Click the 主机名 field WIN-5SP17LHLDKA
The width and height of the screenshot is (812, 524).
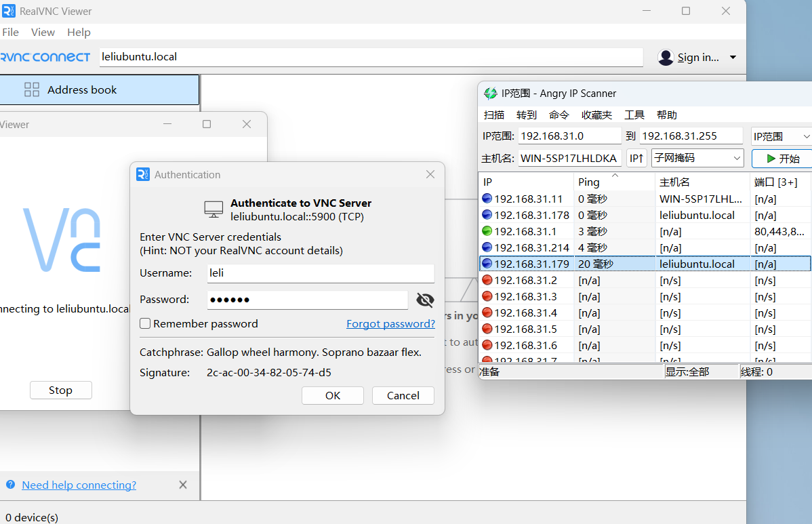point(569,158)
